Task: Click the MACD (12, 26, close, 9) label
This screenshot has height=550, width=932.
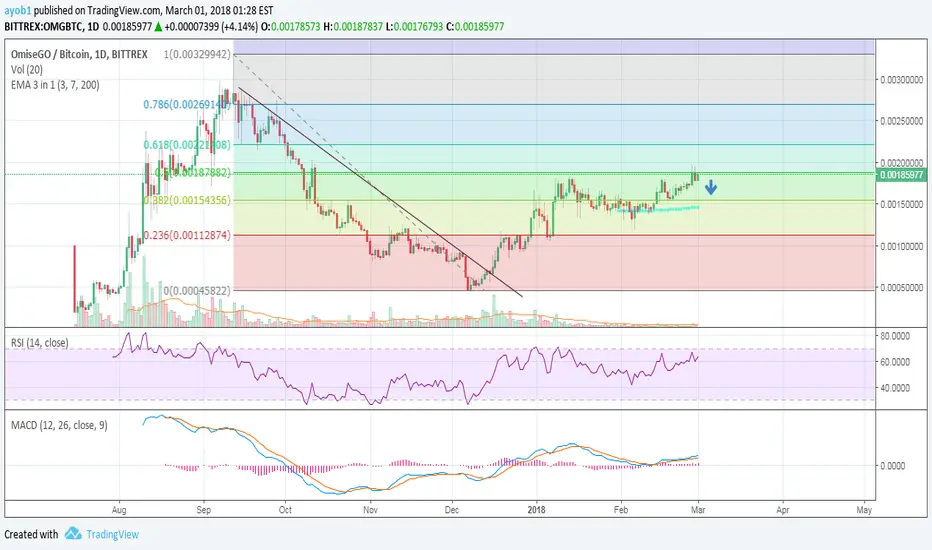Action: pyautogui.click(x=59, y=425)
